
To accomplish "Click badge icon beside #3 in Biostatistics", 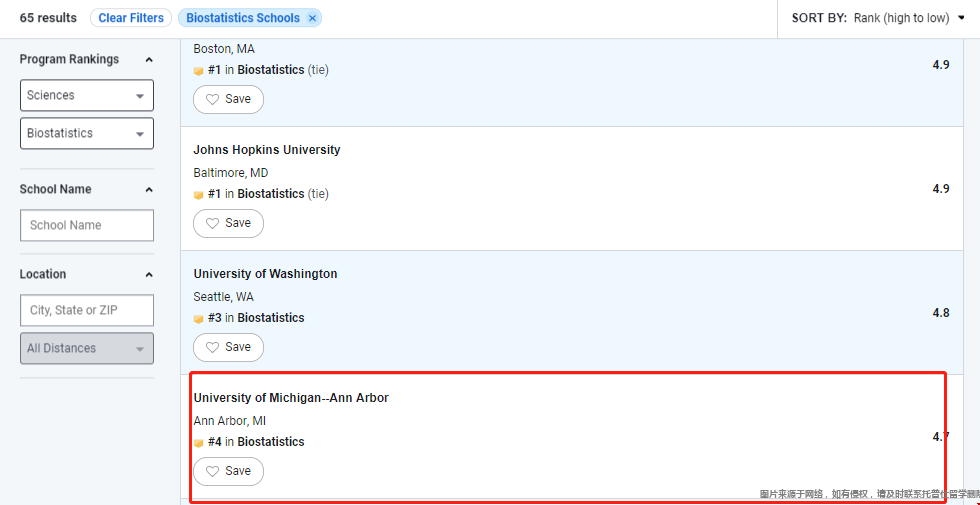I will (x=199, y=319).
